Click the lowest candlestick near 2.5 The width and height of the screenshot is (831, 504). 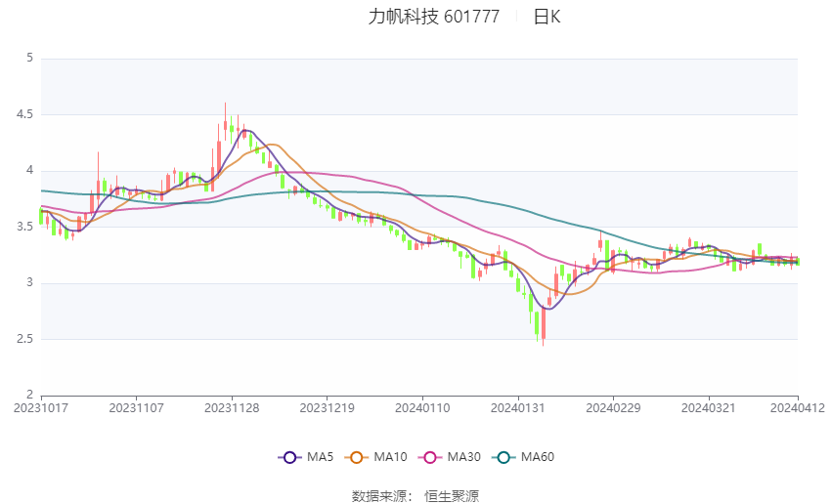544,324
